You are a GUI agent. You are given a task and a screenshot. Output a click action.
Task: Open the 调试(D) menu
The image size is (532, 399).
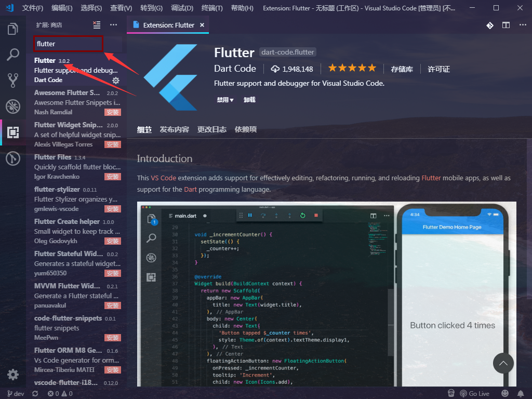182,8
